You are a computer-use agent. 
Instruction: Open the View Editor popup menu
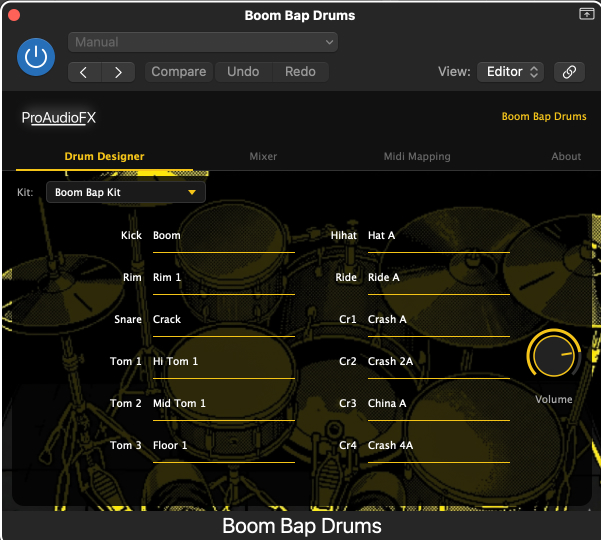click(511, 72)
